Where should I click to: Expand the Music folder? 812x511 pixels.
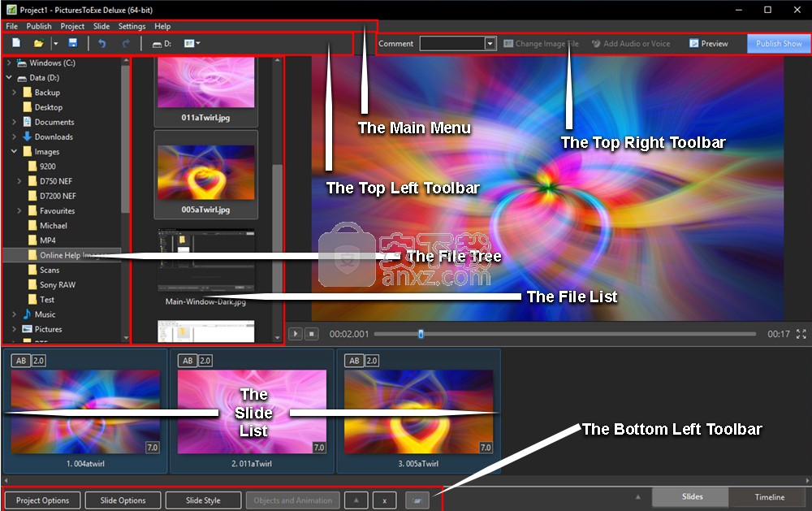tap(14, 314)
